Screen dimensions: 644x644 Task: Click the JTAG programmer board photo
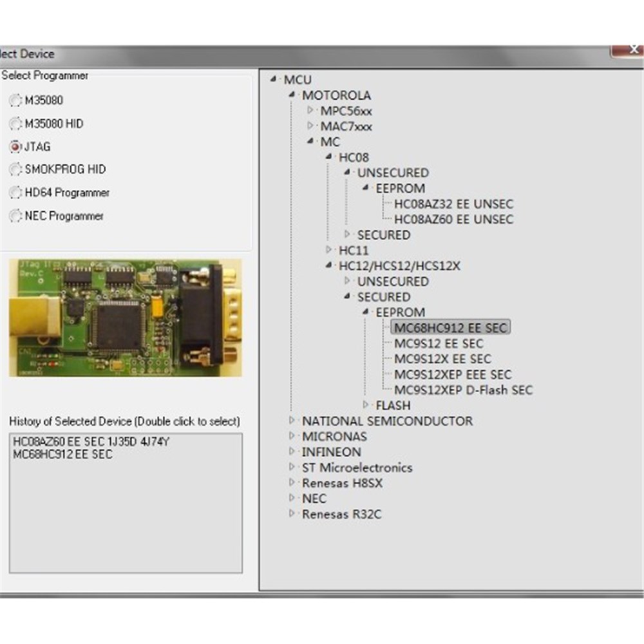click(x=126, y=317)
